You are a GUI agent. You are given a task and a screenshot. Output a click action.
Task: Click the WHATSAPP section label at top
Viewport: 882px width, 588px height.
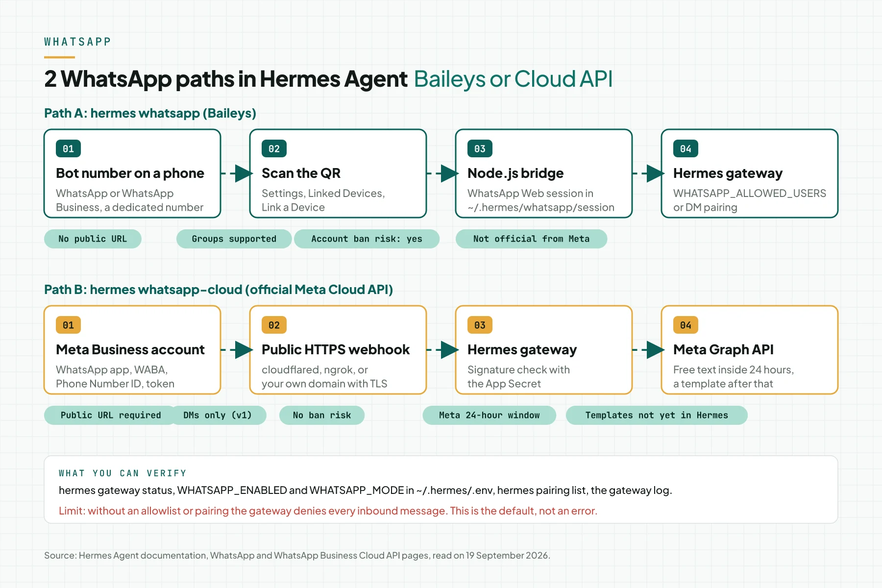click(77, 42)
